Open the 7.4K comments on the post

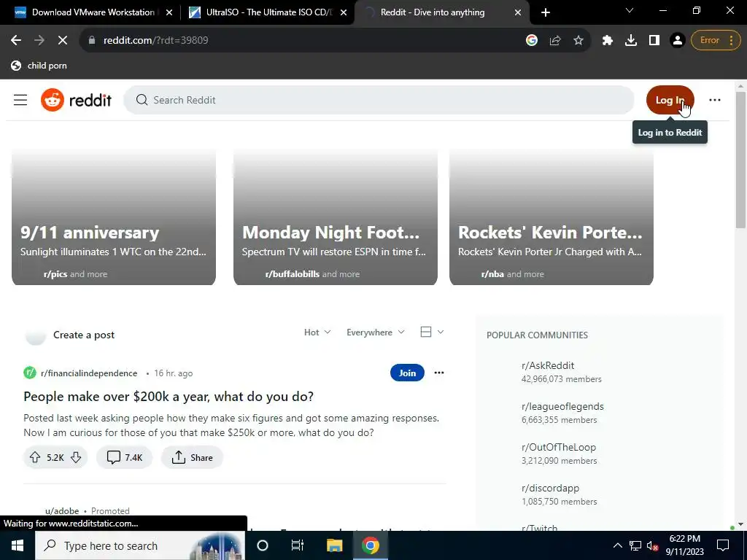[124, 458]
